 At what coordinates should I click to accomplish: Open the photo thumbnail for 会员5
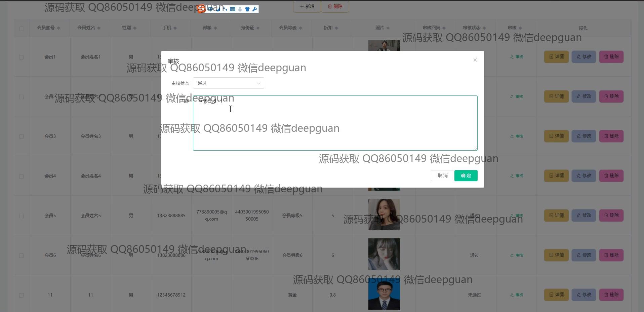pyautogui.click(x=384, y=214)
